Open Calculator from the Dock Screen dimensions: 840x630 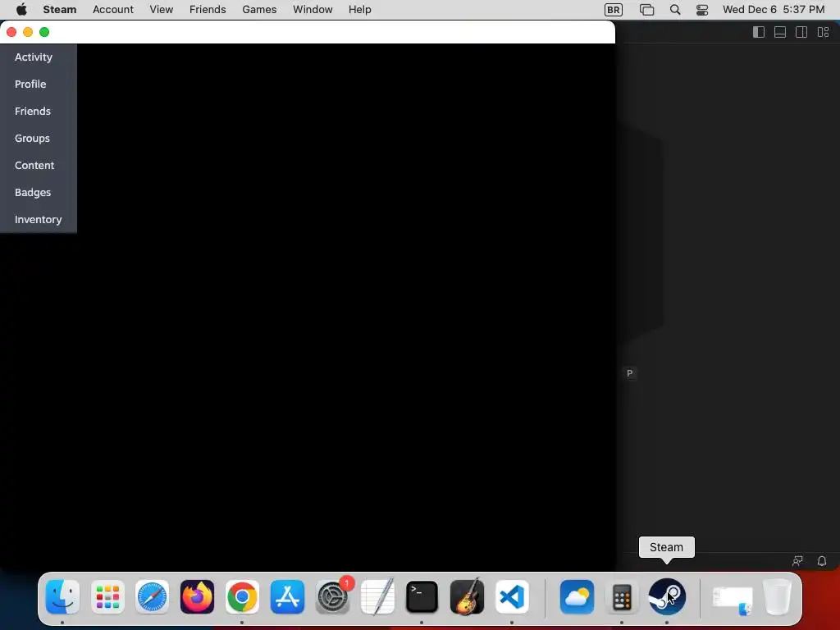point(622,596)
